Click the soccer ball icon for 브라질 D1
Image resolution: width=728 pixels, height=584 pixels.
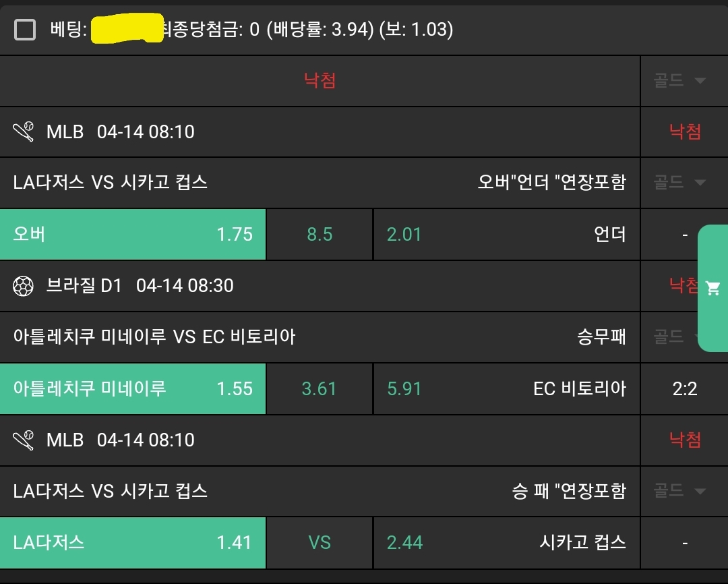[24, 286]
